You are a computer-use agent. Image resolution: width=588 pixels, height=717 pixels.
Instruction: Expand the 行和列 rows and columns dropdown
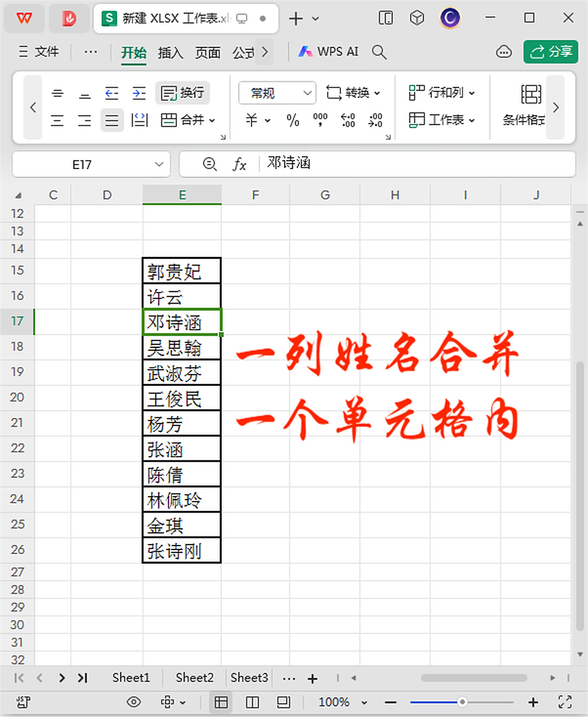pos(442,92)
